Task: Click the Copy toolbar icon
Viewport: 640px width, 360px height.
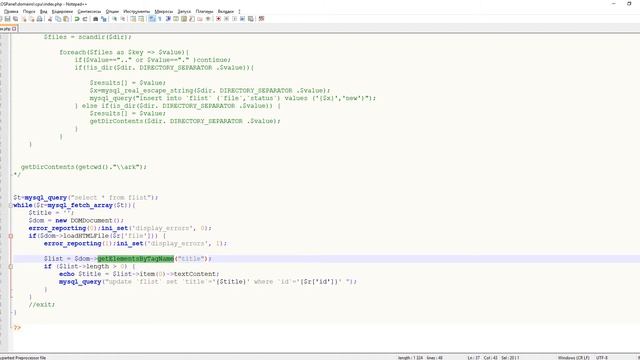Action: tap(58, 19)
